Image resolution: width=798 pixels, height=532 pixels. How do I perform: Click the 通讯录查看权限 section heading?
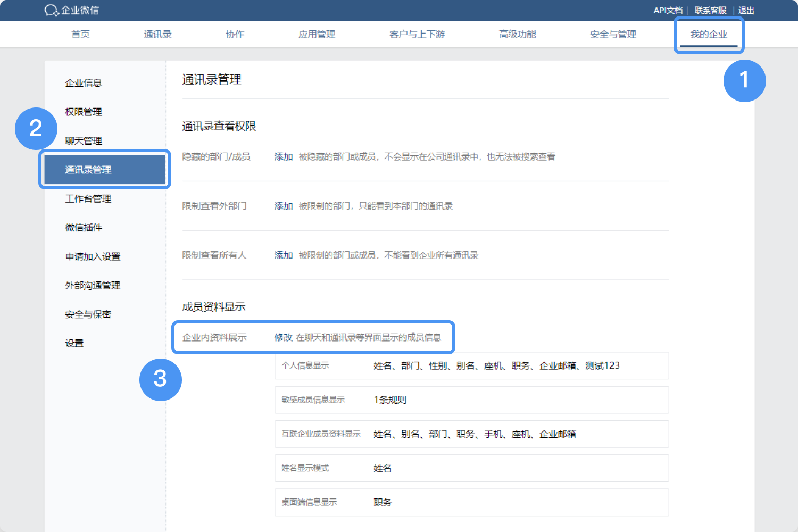[219, 126]
